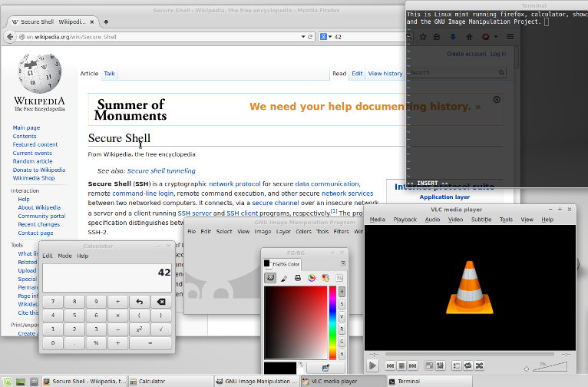Image resolution: width=588 pixels, height=387 pixels.
Task: Toggle VLC loop repeat mode
Action: pos(468,365)
